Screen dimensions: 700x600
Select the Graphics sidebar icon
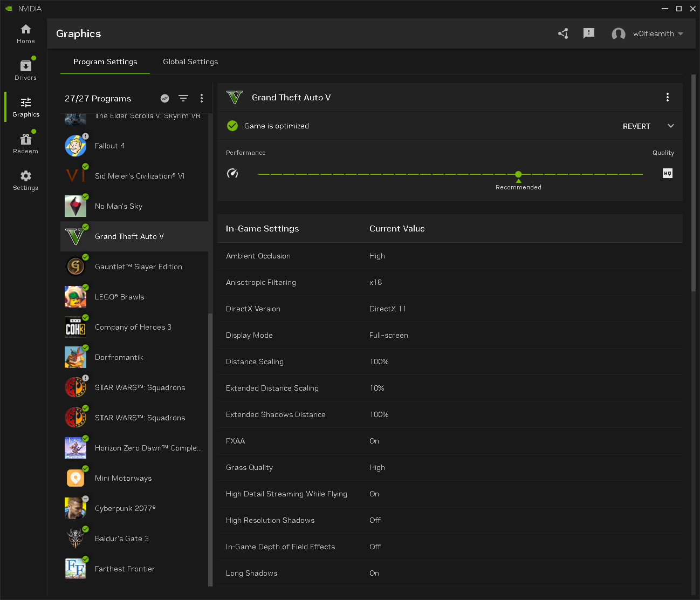tap(25, 106)
